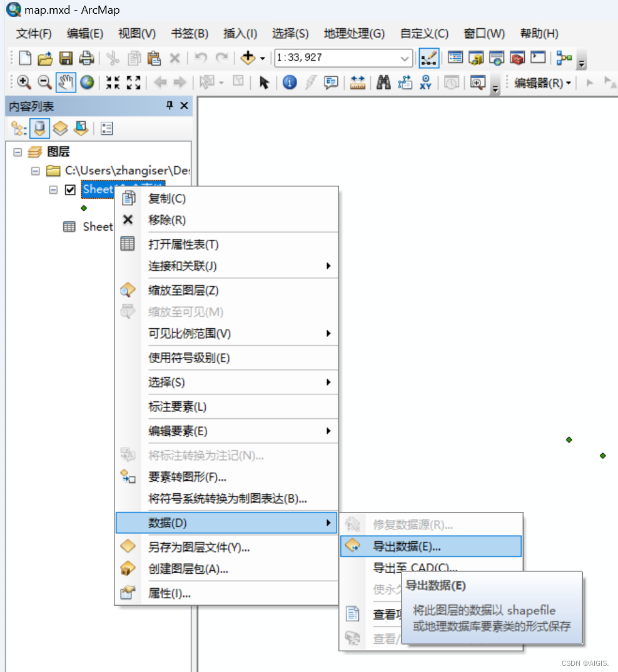Click the Print icon in the toolbar
The width and height of the screenshot is (618, 672).
coord(86,58)
